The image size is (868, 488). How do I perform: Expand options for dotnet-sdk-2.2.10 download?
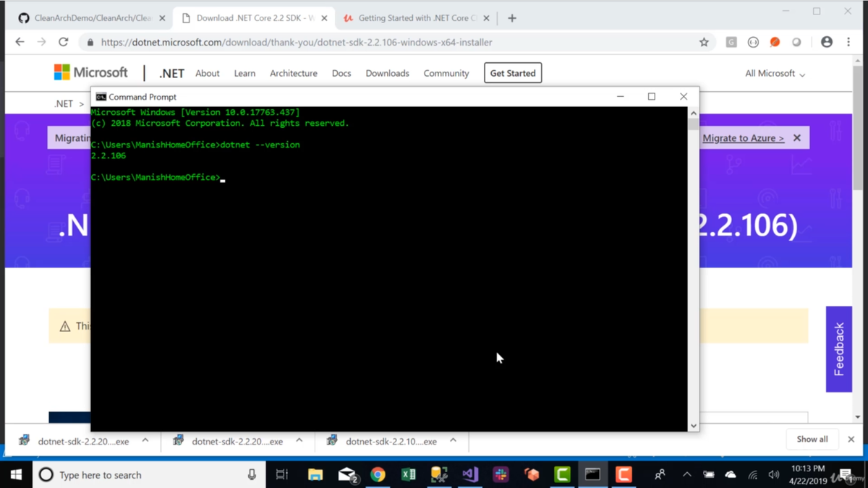(454, 440)
